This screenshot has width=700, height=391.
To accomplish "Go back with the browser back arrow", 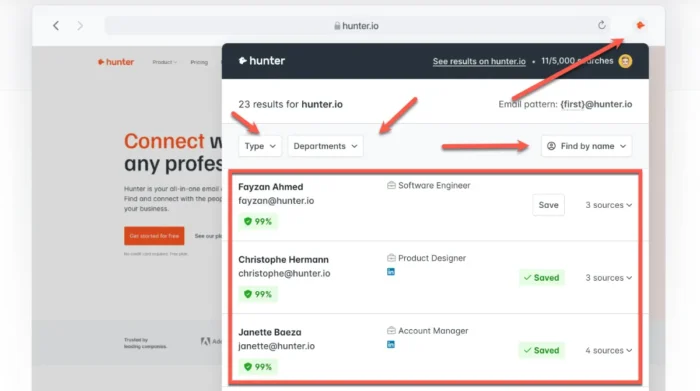I will click(x=56, y=26).
